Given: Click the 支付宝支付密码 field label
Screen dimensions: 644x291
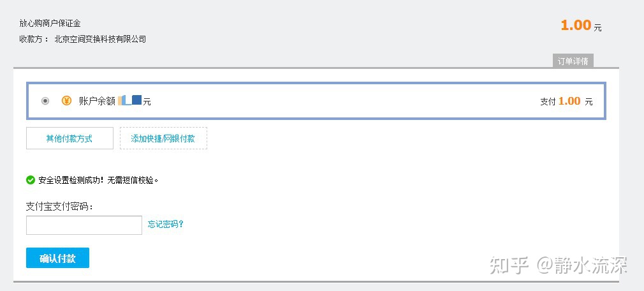Looking at the screenshot, I should coord(60,207).
